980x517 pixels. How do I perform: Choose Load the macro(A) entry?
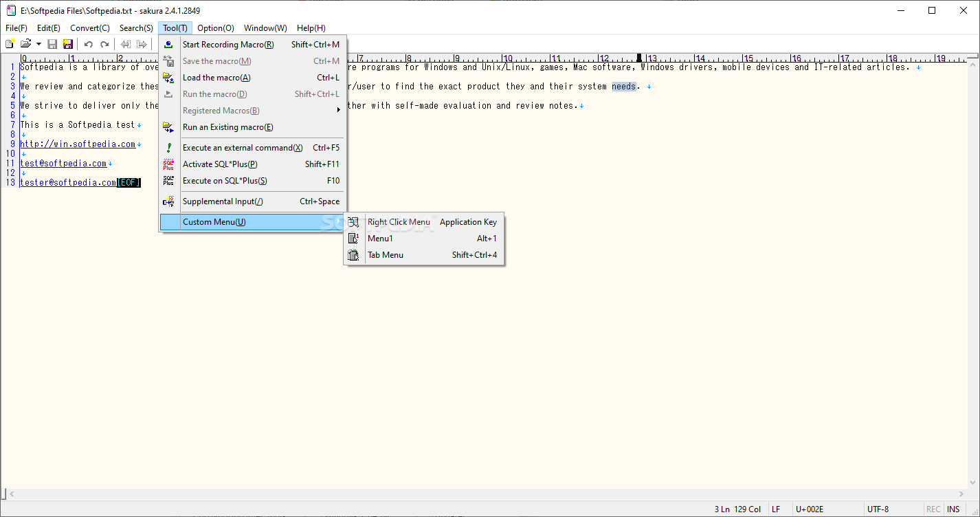(254, 78)
